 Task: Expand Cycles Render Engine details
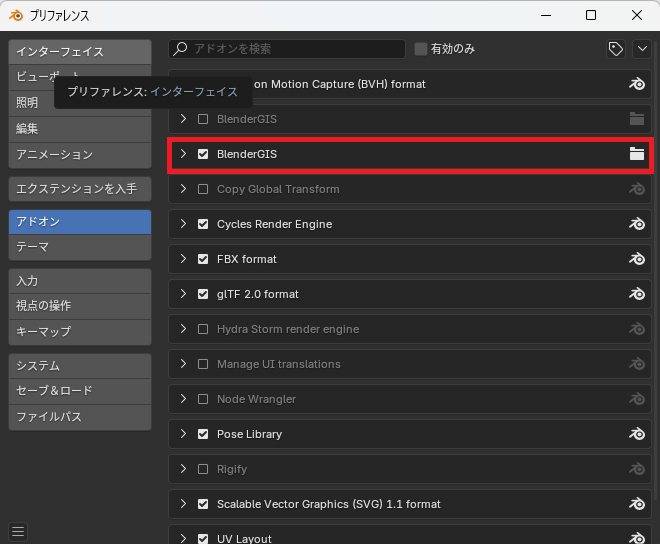183,224
